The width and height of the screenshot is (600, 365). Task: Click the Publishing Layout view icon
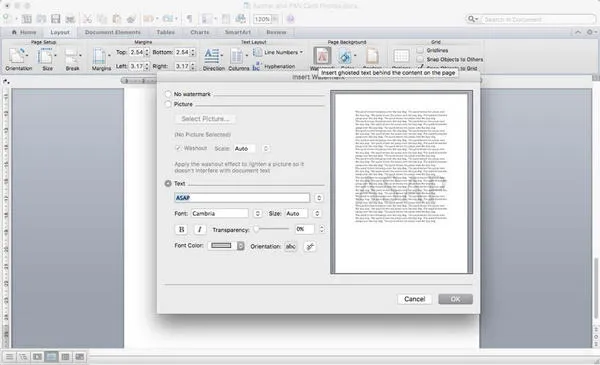[x=38, y=357]
